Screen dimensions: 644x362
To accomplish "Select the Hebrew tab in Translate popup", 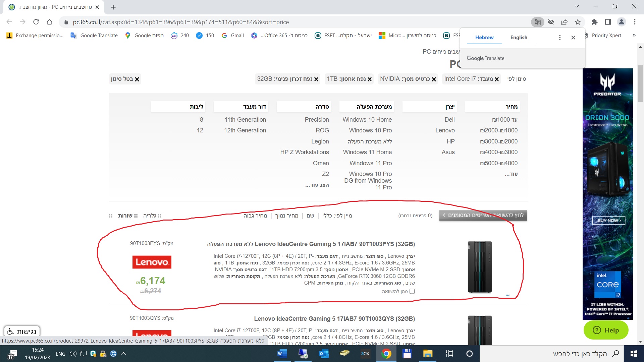I will click(x=484, y=38).
